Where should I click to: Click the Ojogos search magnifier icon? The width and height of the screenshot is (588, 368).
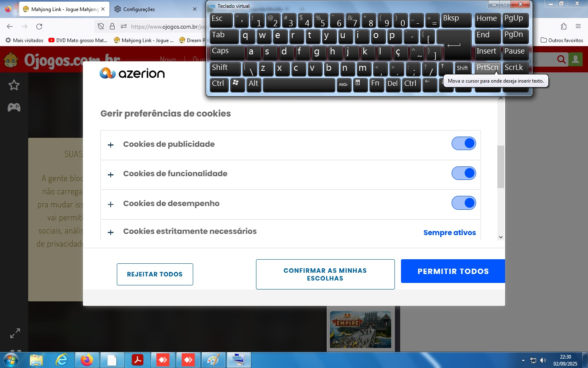[561, 60]
